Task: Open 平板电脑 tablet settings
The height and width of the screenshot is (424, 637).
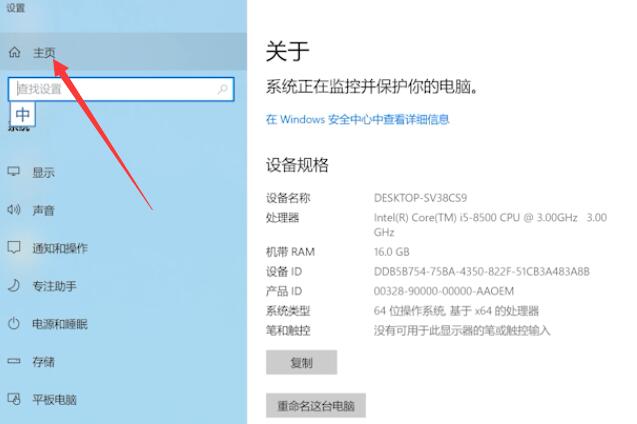Action: coord(54,400)
